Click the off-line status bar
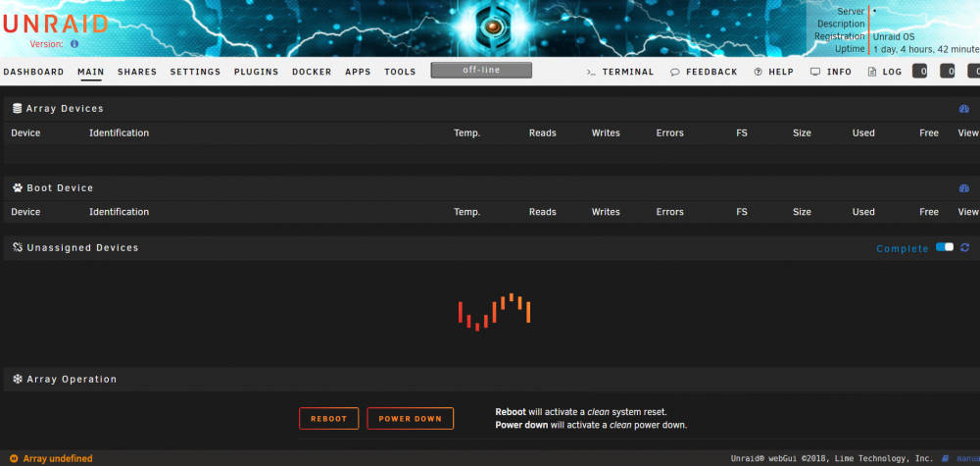Viewport: 980px width, 466px height. (x=481, y=70)
